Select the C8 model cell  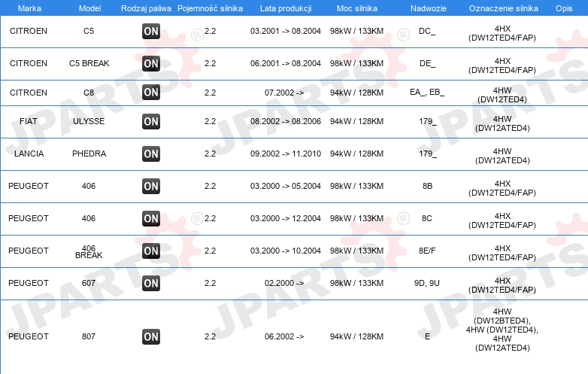pos(89,93)
